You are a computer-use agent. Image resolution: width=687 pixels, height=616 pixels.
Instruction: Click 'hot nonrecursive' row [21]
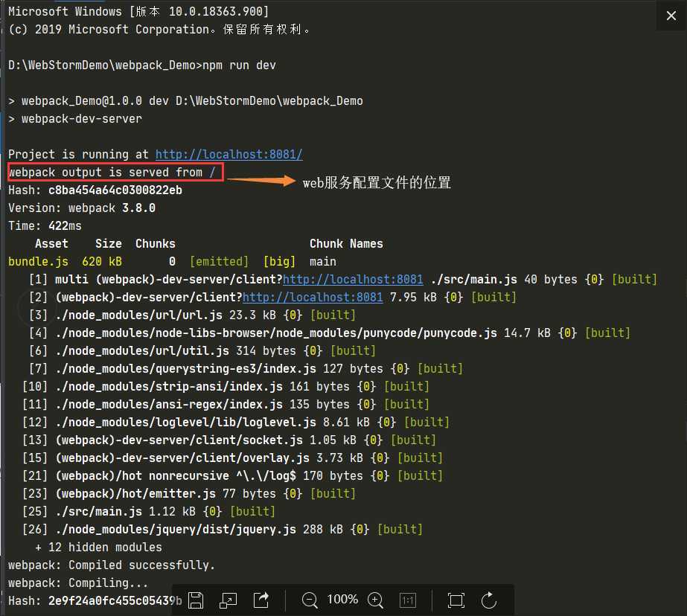click(232, 476)
